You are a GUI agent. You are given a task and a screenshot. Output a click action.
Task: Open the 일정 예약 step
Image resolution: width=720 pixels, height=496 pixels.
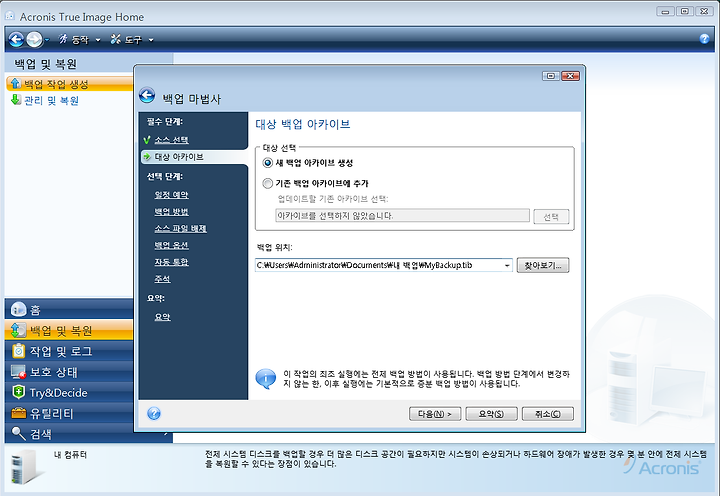coord(171,195)
